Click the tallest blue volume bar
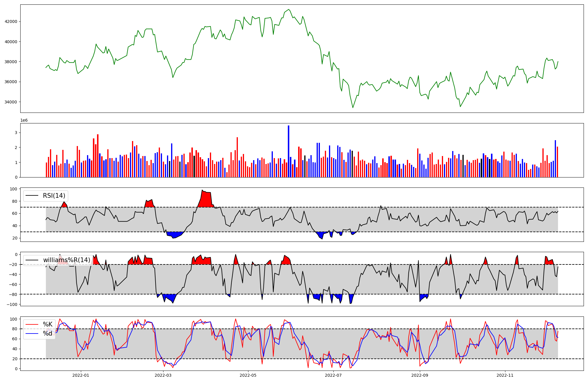The width and height of the screenshot is (588, 382). [x=288, y=151]
